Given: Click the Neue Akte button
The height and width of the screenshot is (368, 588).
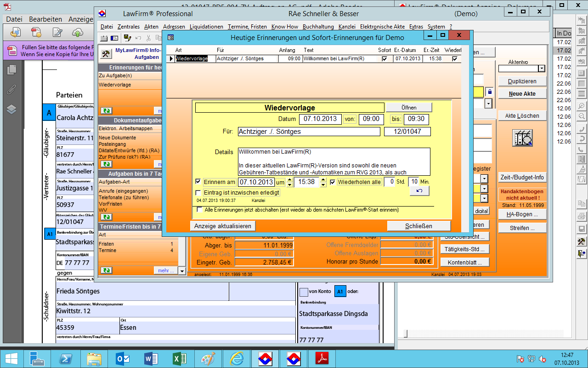Looking at the screenshot, I should click(522, 93).
